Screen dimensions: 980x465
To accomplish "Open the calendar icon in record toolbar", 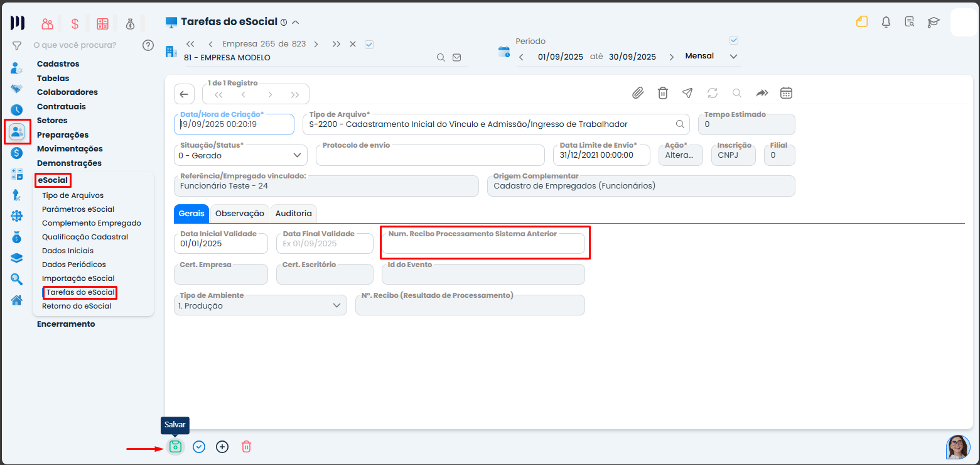I will (786, 93).
